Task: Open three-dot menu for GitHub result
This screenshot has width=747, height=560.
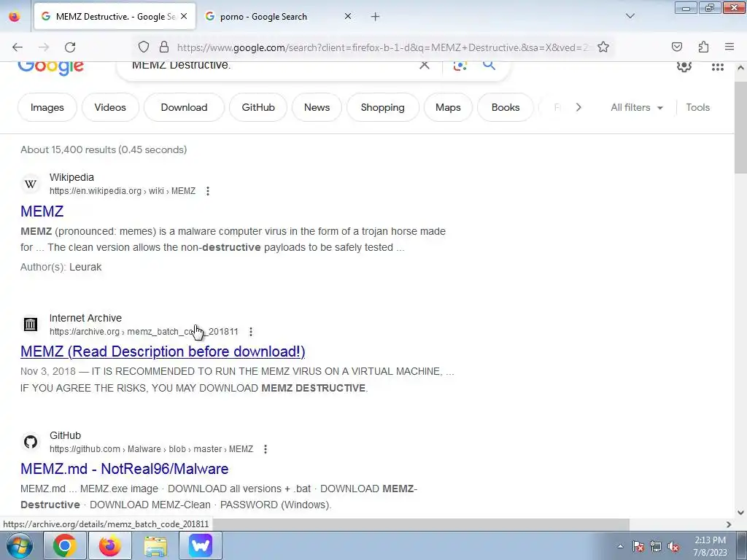Action: point(266,449)
